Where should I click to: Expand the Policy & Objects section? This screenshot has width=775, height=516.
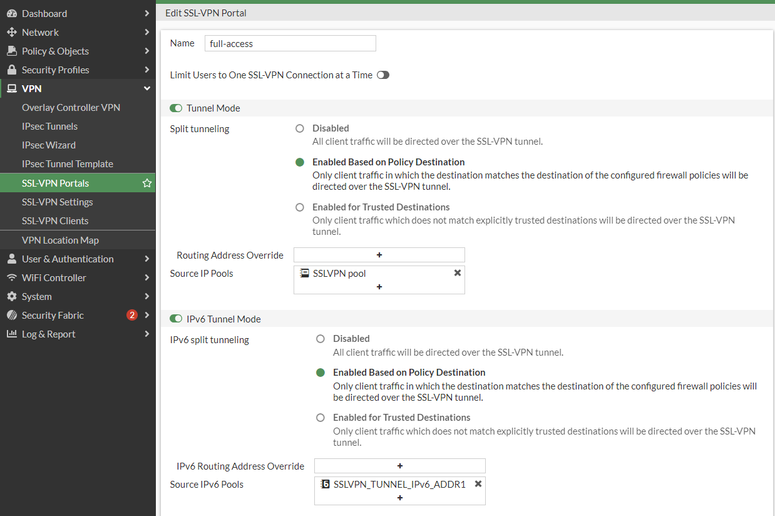[147, 51]
